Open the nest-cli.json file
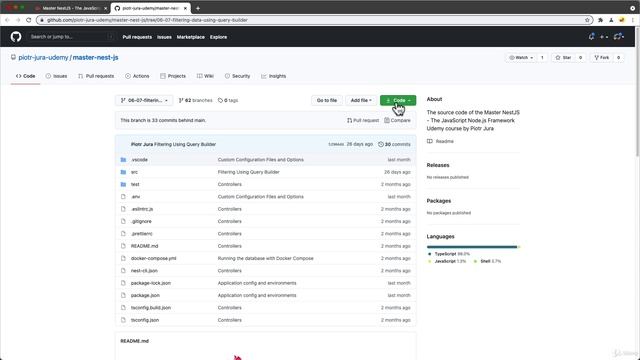Viewport: 640px width, 360px height. (x=144, y=271)
